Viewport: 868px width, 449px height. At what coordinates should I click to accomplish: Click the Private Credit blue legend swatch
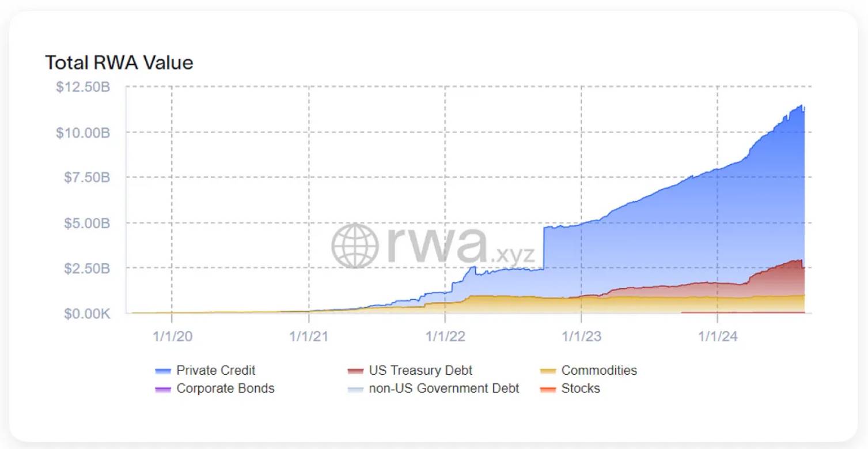pyautogui.click(x=164, y=371)
